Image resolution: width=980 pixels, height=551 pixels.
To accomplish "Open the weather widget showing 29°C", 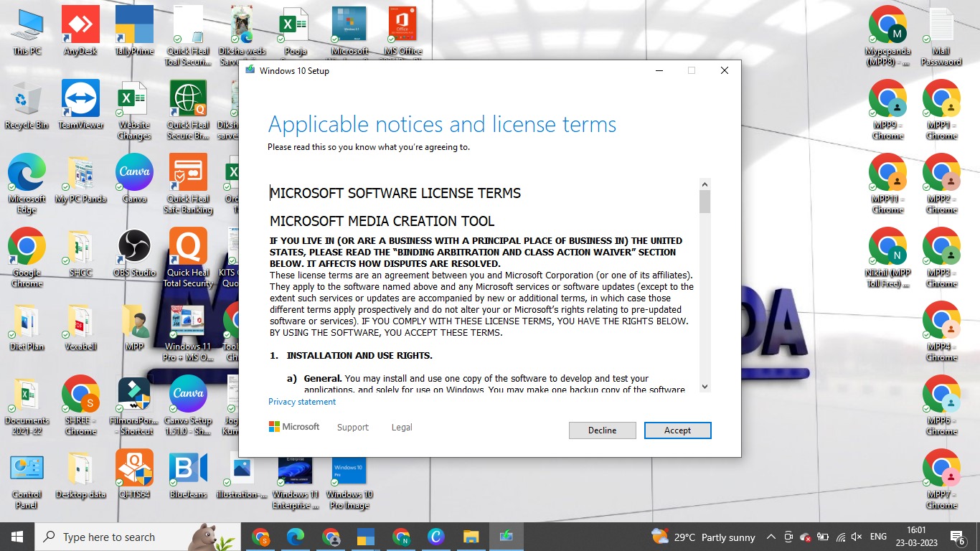I will [x=703, y=537].
